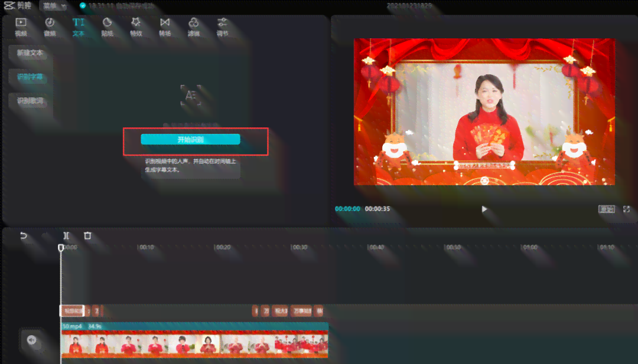Image resolution: width=638 pixels, height=364 pixels.
Task: Select the 文本 (Text) tab
Action: point(79,27)
